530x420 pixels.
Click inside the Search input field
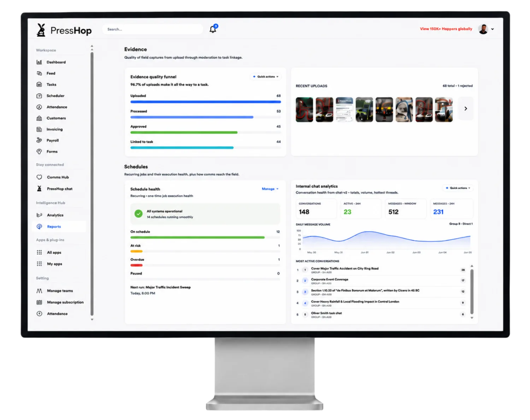(x=153, y=29)
